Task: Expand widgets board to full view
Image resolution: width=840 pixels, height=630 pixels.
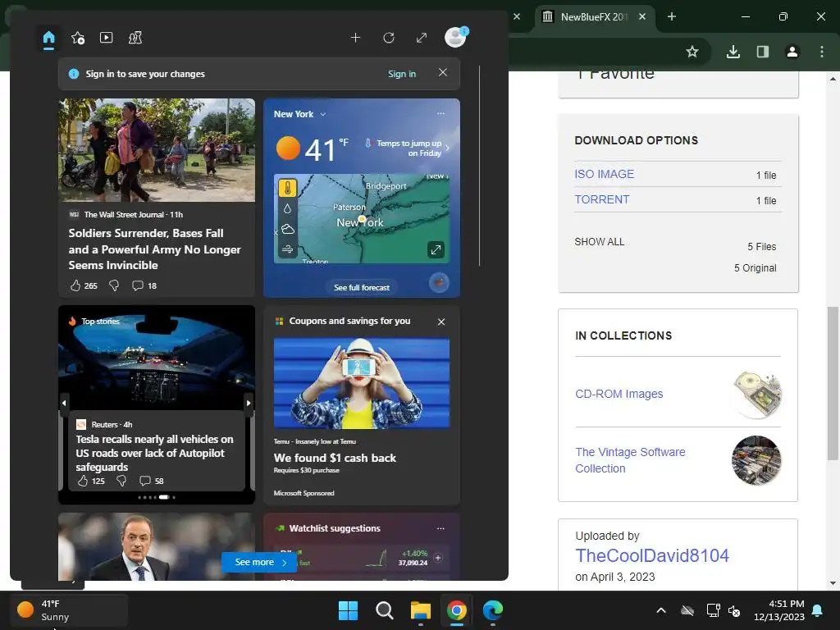Action: coord(422,38)
